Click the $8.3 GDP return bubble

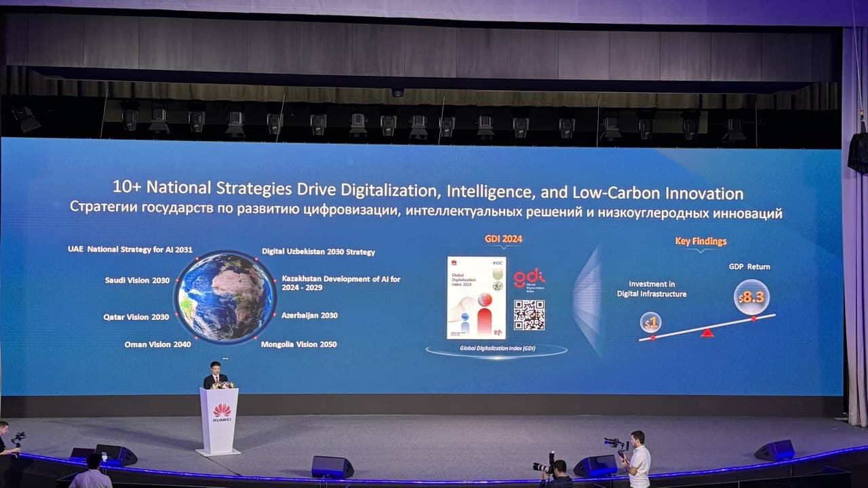[751, 297]
